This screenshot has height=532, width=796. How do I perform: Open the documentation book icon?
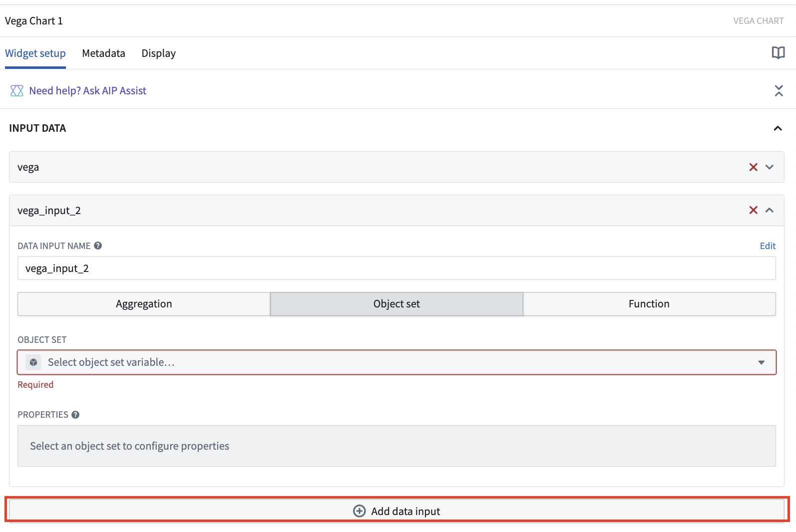[778, 53]
